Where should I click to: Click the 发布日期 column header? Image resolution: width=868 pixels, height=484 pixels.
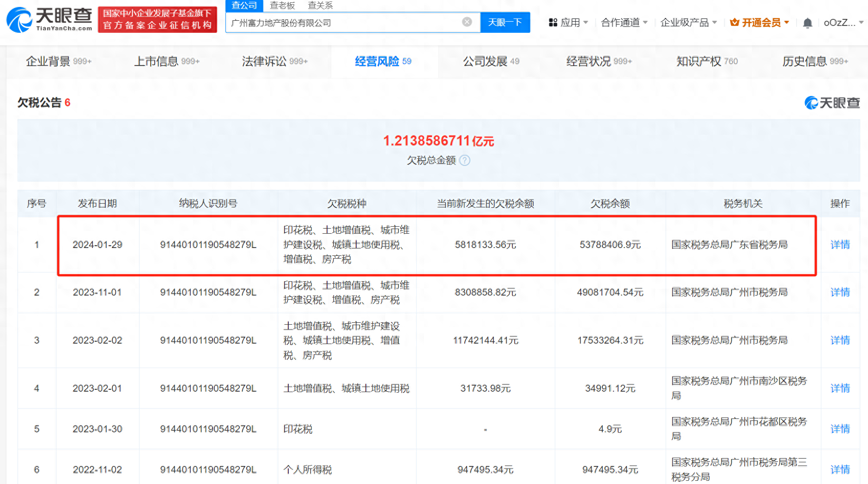[x=97, y=204]
